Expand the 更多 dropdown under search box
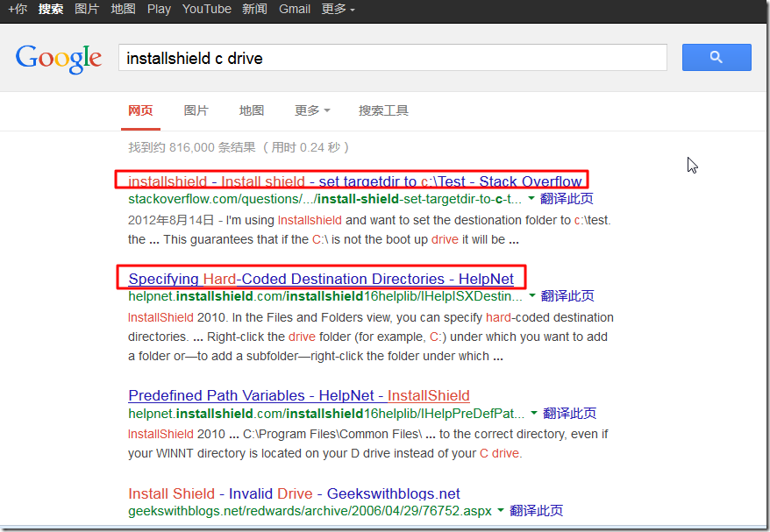This screenshot has height=532, width=770. click(312, 110)
